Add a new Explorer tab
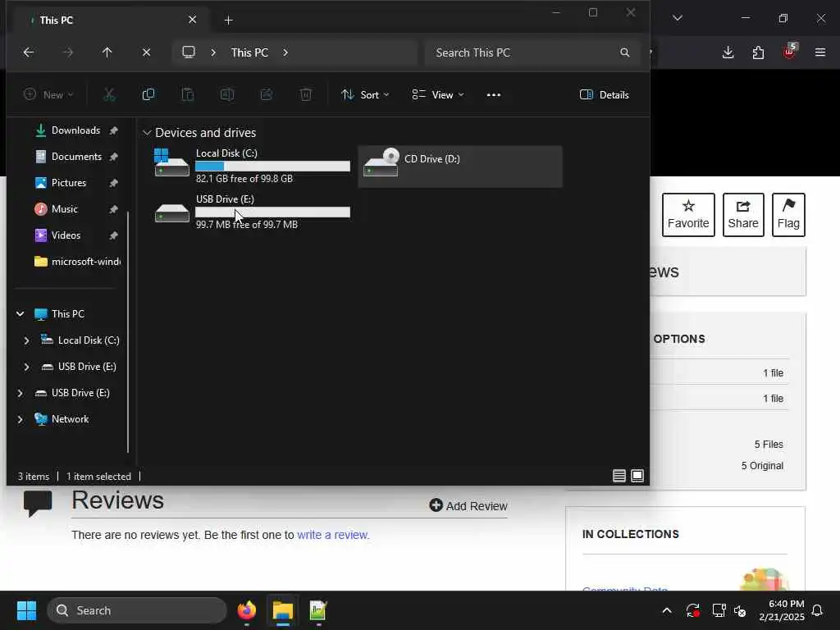Image resolution: width=840 pixels, height=630 pixels. (x=228, y=20)
